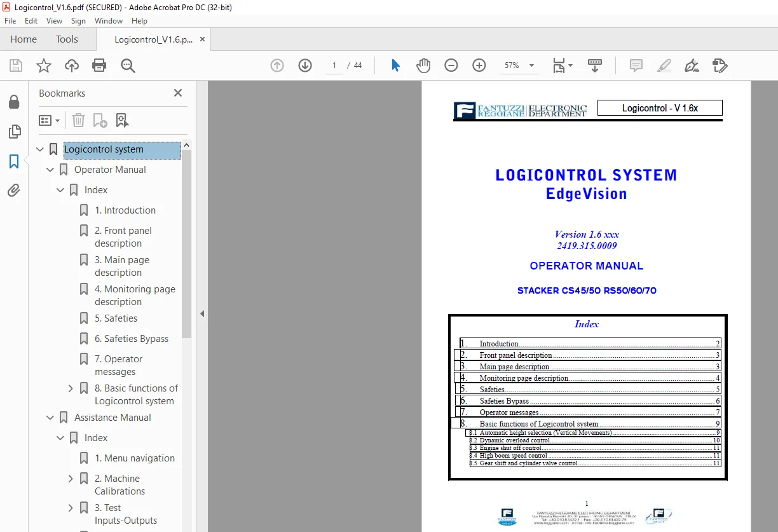
Task: Close the Bookmarks panel
Action: 178,93
